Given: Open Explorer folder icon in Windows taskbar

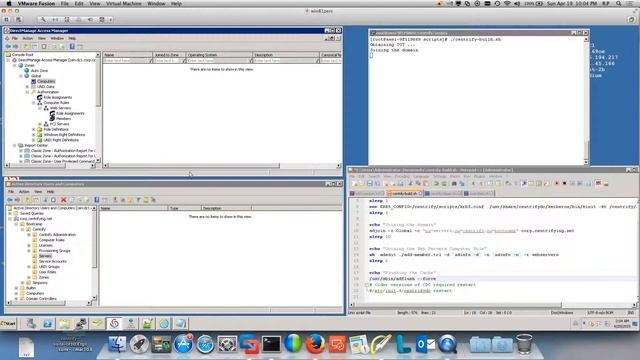Looking at the screenshot, I should [64, 324].
